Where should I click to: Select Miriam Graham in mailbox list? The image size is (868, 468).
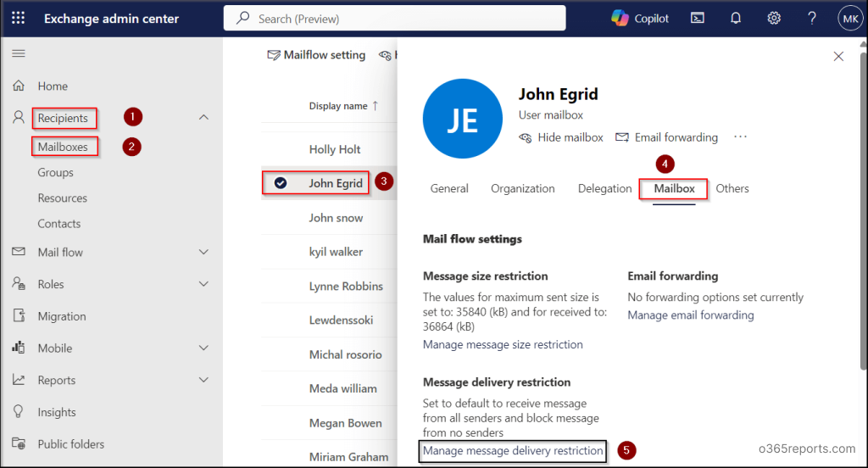point(348,457)
